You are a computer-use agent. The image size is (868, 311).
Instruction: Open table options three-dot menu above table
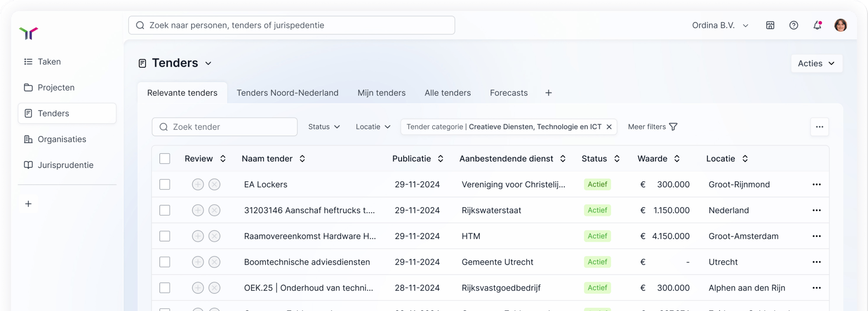point(819,127)
